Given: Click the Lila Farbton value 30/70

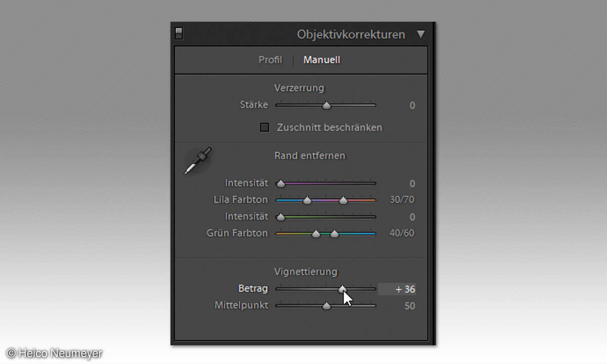Looking at the screenshot, I should 402,200.
